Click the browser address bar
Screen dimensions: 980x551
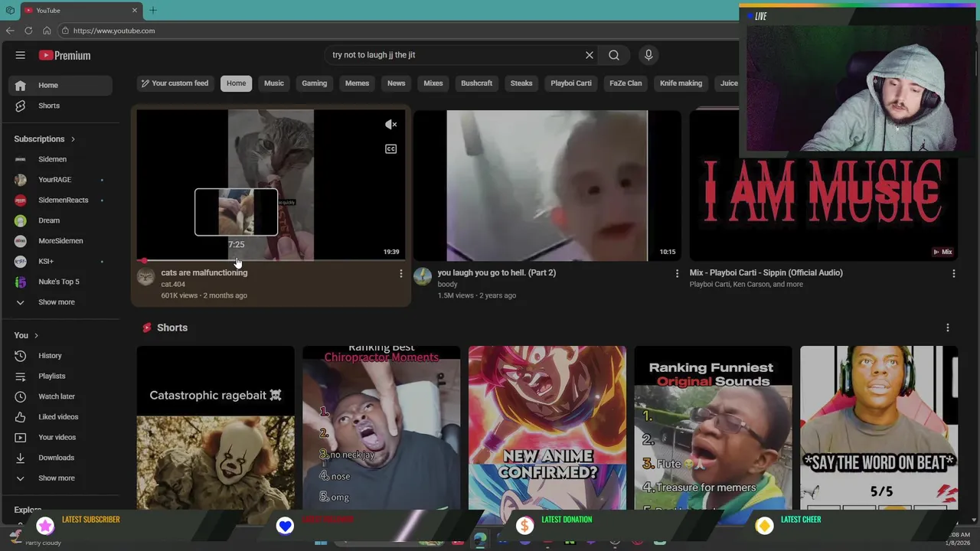click(398, 31)
